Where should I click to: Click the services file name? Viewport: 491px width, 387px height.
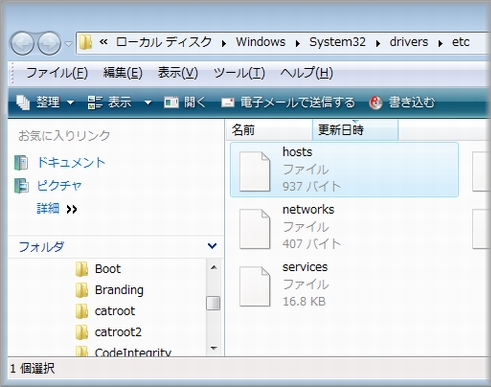305,267
